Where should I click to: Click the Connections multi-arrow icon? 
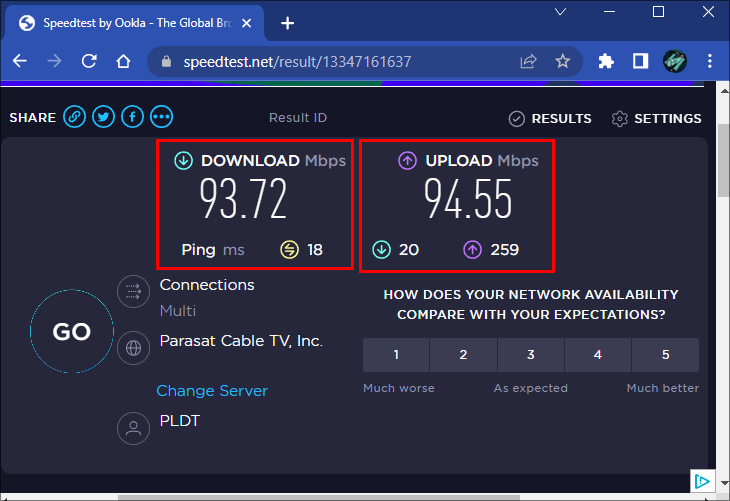coord(134,291)
